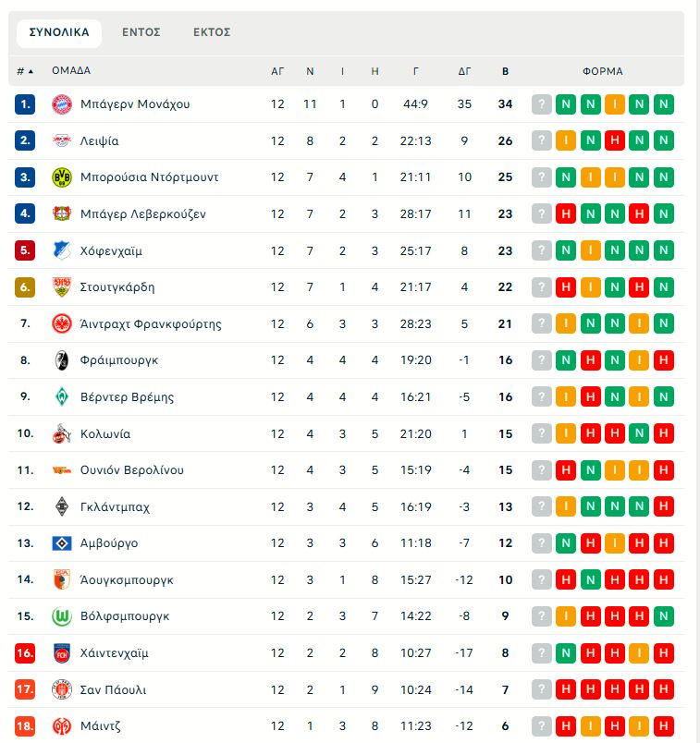Select the ΣΥΝΟΛΙΚΑ tab
The width and height of the screenshot is (700, 743).
tap(59, 32)
